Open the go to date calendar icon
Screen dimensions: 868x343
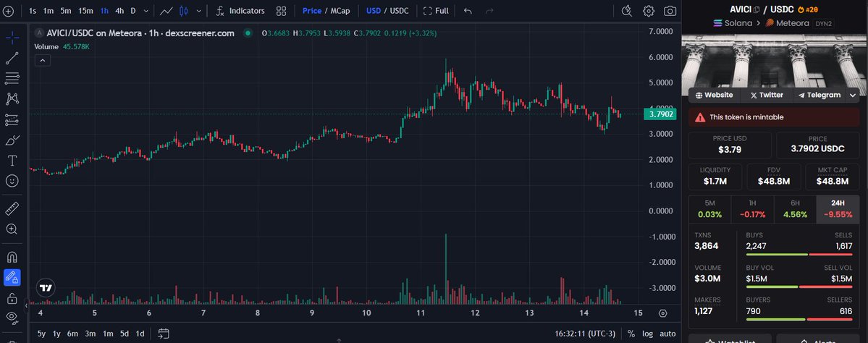pyautogui.click(x=164, y=333)
